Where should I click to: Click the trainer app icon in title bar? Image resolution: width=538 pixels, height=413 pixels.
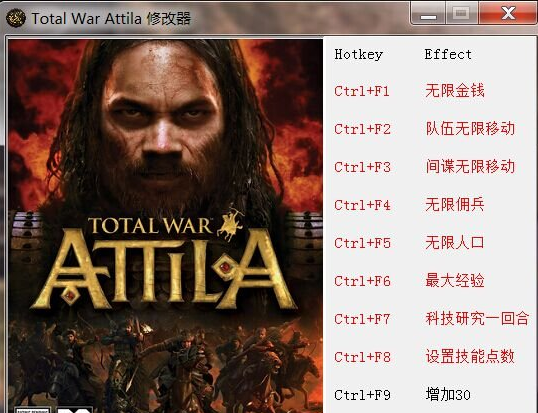click(x=16, y=18)
